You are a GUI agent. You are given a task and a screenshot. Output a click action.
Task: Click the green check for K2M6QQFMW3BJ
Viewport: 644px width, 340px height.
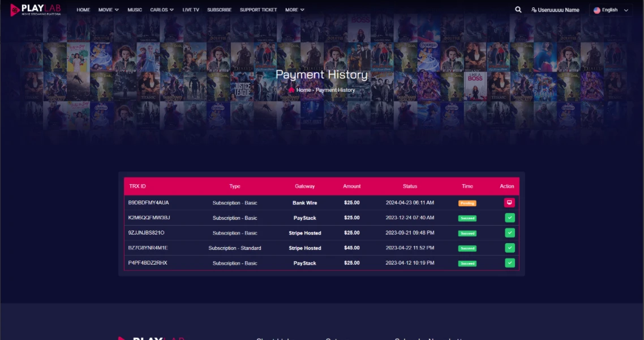tap(510, 218)
